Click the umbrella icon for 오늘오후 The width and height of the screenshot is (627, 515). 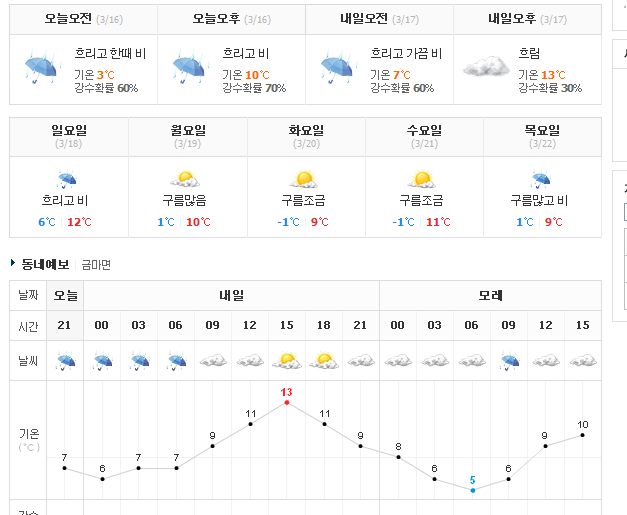[x=190, y=67]
